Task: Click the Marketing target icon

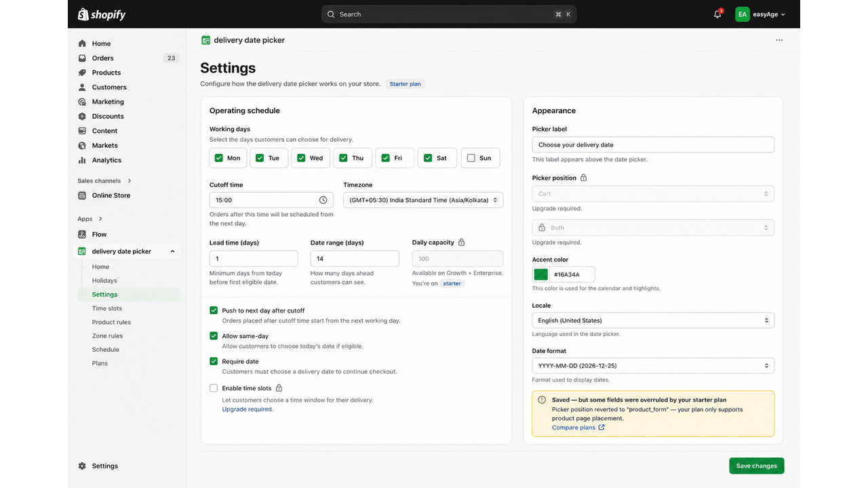Action: point(82,102)
